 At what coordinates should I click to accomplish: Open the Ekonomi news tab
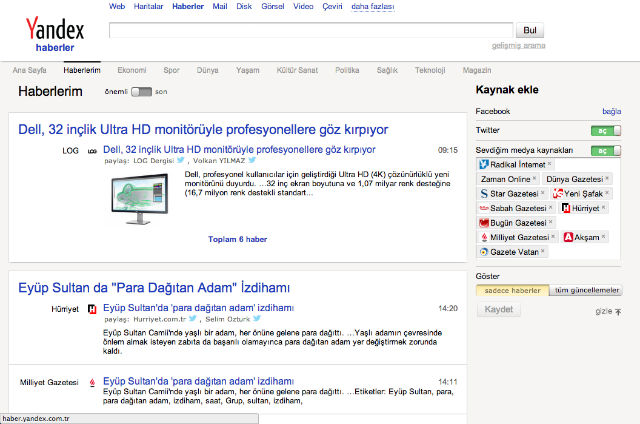pos(132,71)
